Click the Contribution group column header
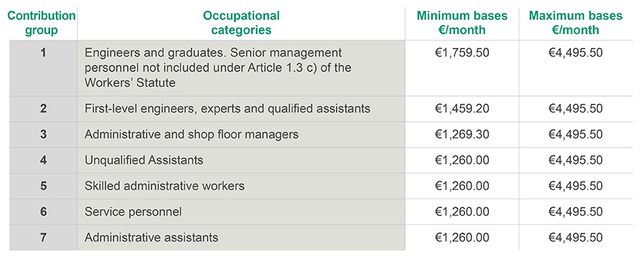 click(x=42, y=23)
